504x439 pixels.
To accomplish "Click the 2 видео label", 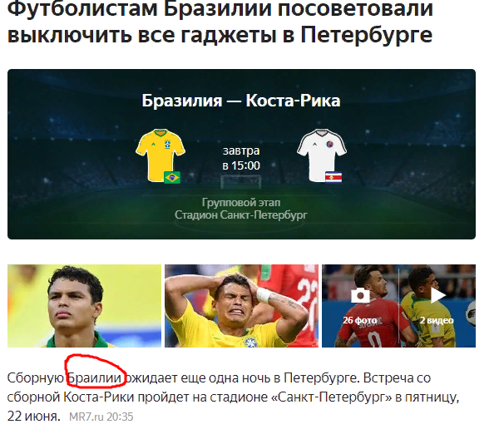I will (x=437, y=320).
